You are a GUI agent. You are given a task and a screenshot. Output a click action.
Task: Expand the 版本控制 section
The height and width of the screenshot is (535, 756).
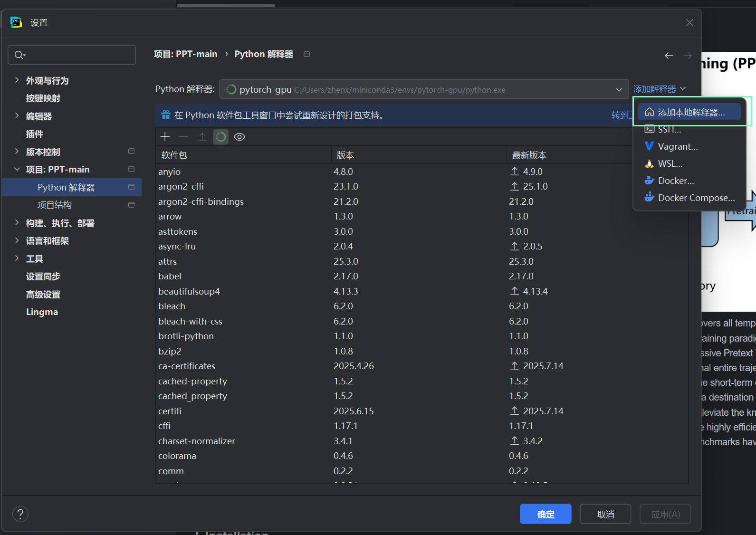click(x=17, y=151)
